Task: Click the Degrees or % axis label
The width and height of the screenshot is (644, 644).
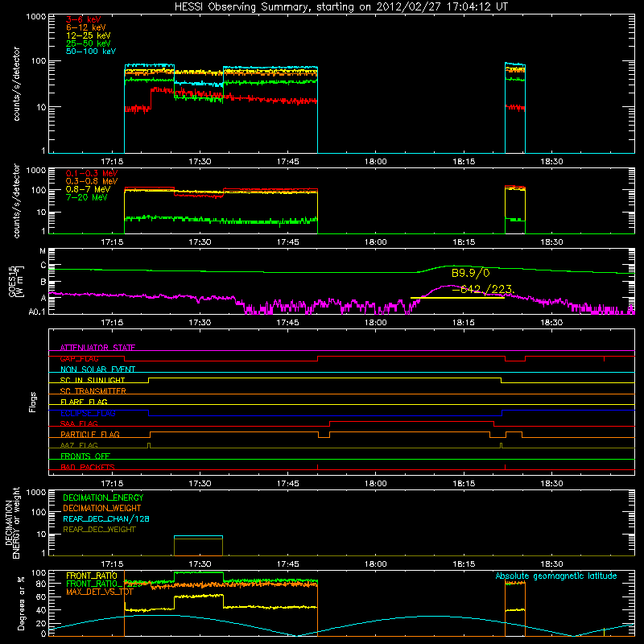Action: click(22, 603)
